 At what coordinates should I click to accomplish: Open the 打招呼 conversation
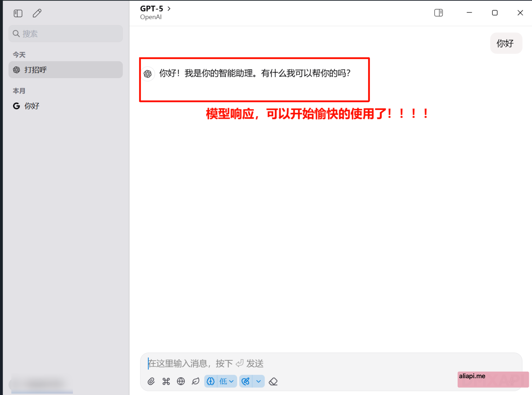pos(66,70)
